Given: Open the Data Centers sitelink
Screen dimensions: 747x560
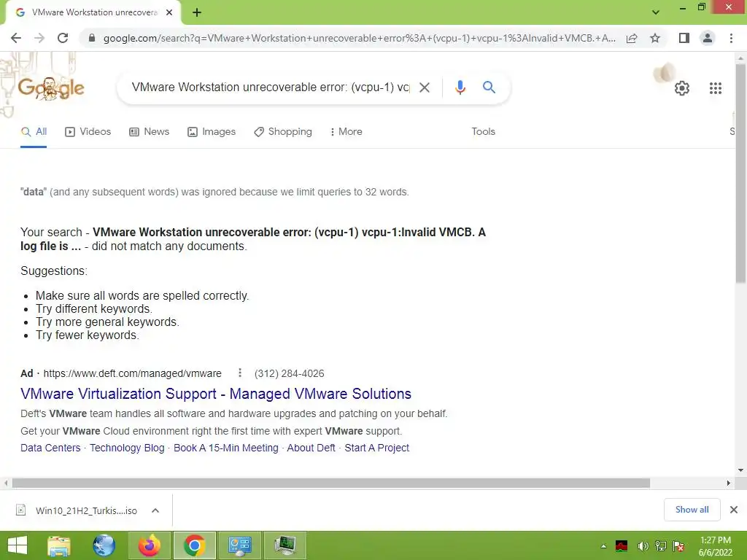Looking at the screenshot, I should 50,448.
